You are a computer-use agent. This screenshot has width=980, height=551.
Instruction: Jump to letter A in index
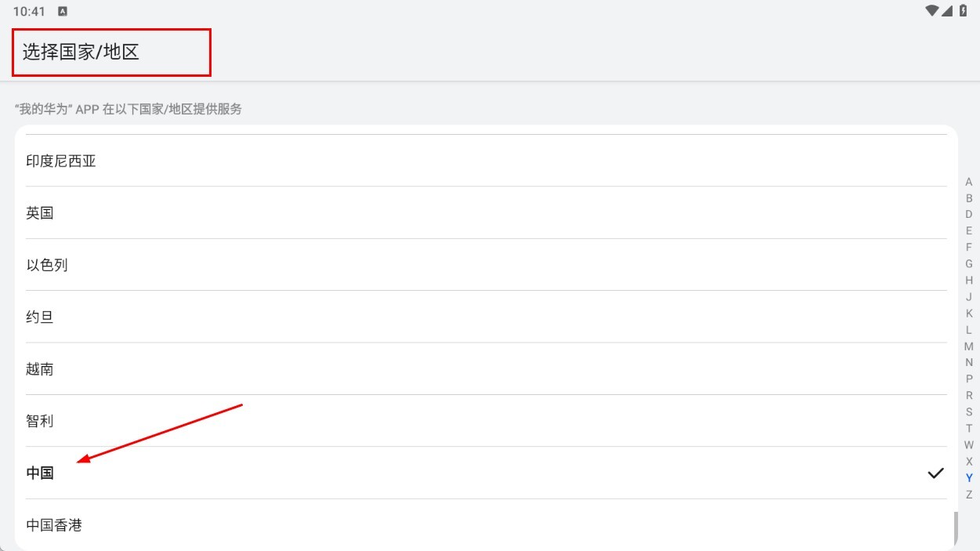(969, 182)
